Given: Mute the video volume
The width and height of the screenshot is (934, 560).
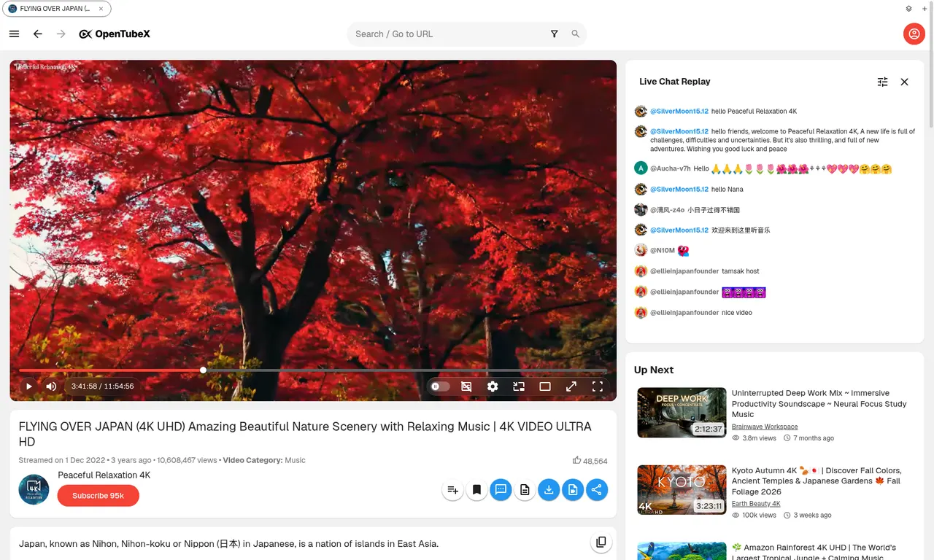Looking at the screenshot, I should (x=51, y=386).
